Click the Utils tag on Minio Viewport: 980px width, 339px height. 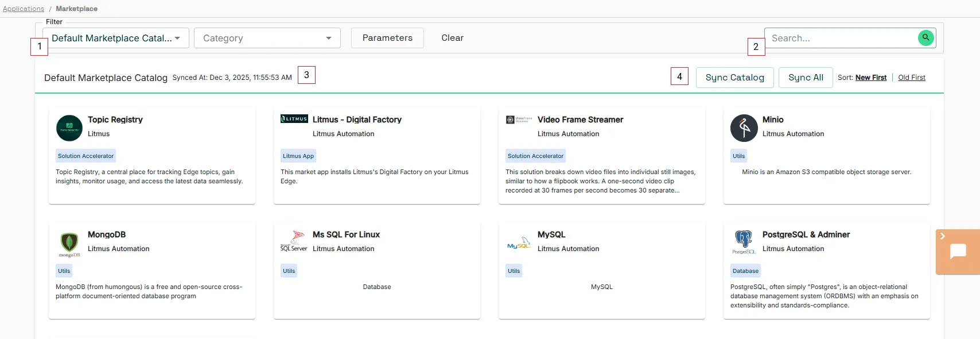point(739,156)
